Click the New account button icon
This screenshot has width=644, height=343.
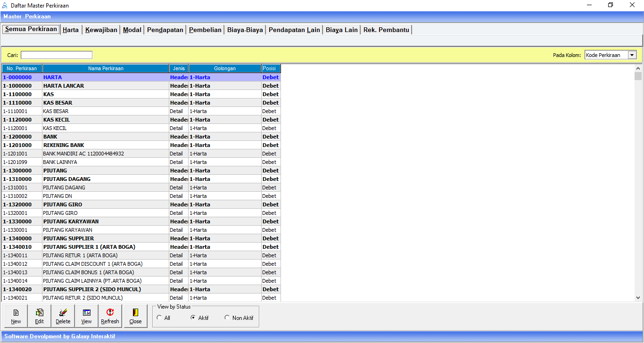(16, 312)
